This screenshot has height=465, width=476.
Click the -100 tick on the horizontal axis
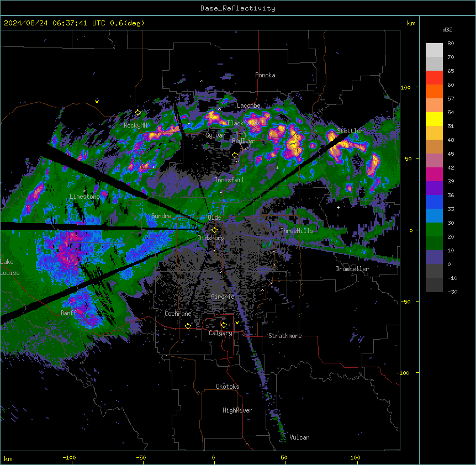70,457
